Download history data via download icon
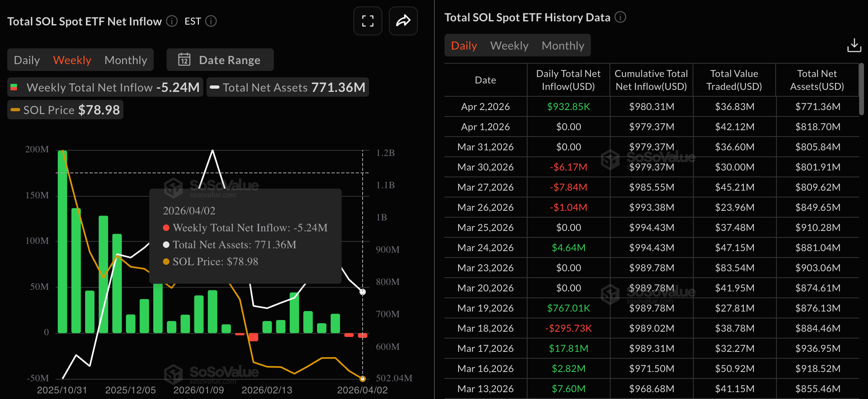 [854, 46]
